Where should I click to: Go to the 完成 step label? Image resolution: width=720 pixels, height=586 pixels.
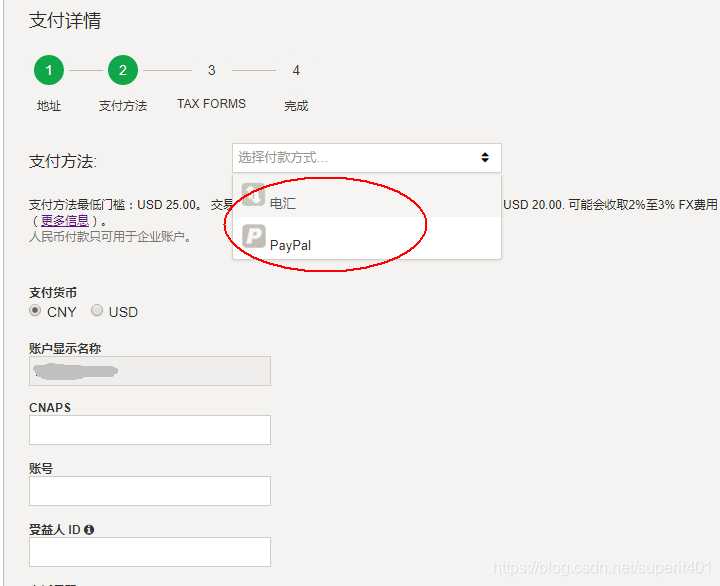296,106
